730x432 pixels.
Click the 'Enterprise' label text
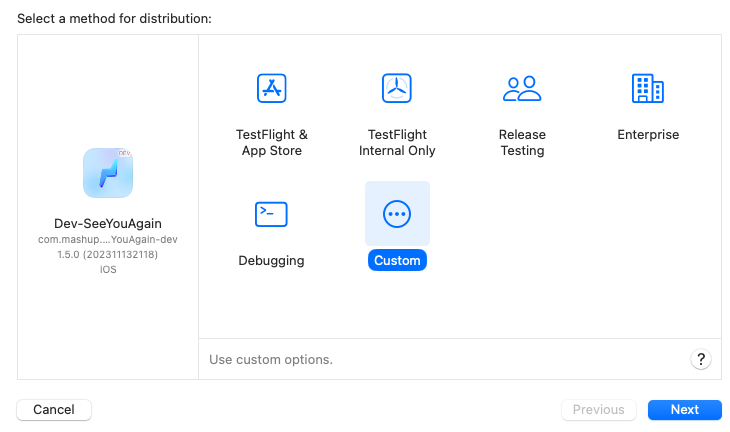click(x=648, y=135)
